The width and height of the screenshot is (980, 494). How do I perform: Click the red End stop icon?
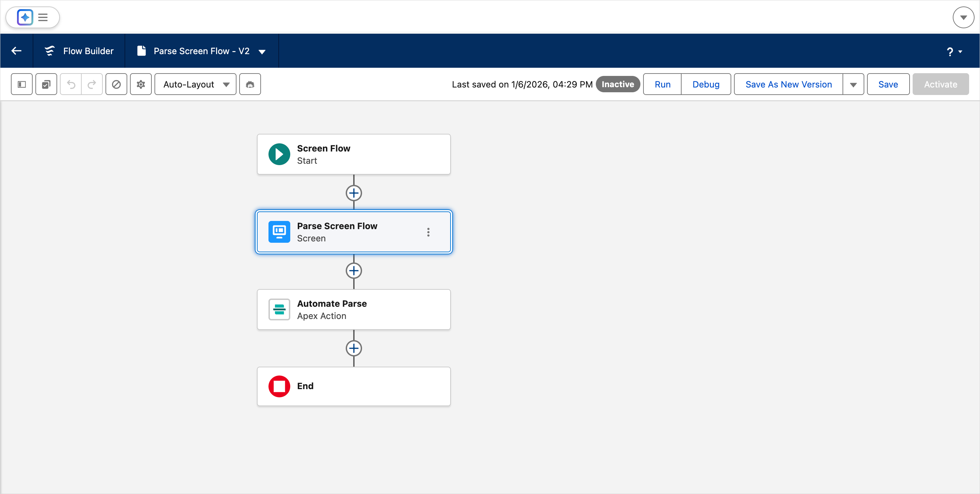click(279, 386)
